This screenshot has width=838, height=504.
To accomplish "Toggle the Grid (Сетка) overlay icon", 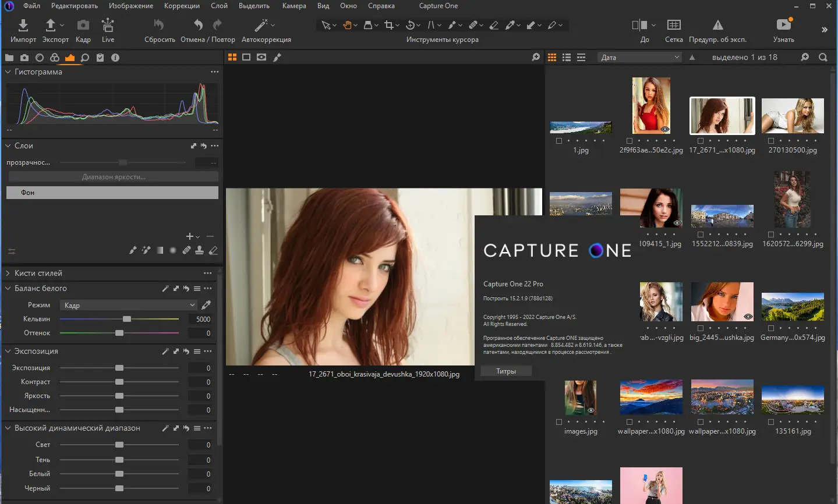I will [673, 25].
